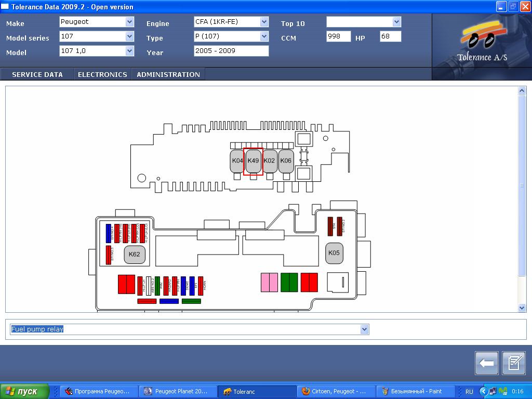Click the green AM2 fuse

tap(157, 286)
